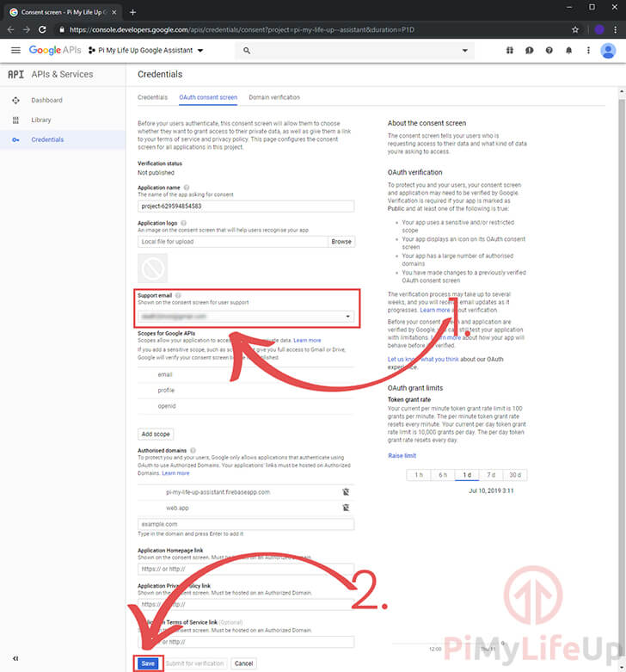Open the Chrome three-dot menu

(616, 29)
